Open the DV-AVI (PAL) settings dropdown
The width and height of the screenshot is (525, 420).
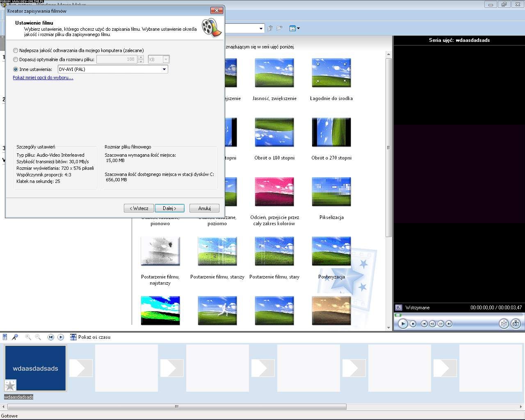pos(164,69)
